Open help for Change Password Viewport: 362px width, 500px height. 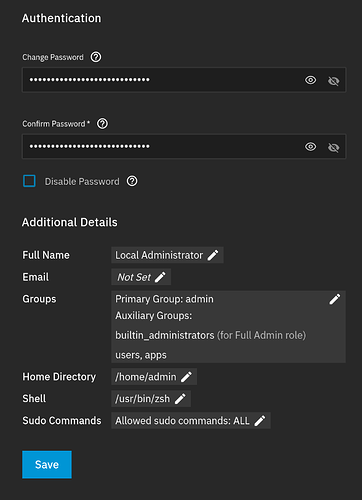coord(96,57)
